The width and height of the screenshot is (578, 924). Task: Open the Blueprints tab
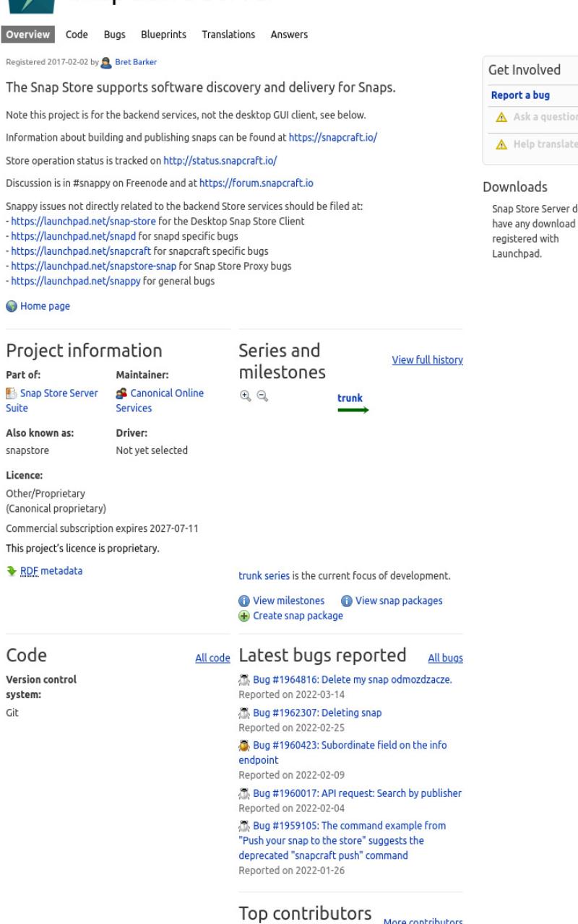click(163, 34)
